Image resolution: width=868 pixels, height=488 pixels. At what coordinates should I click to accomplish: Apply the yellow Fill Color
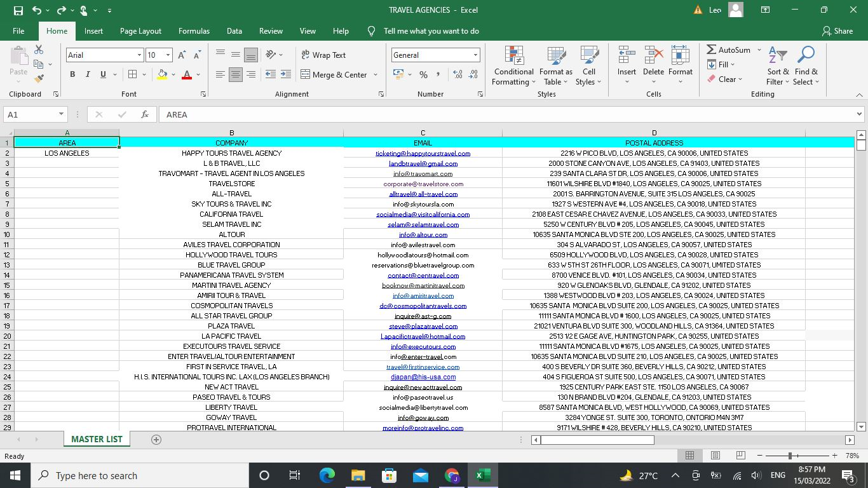[162, 74]
